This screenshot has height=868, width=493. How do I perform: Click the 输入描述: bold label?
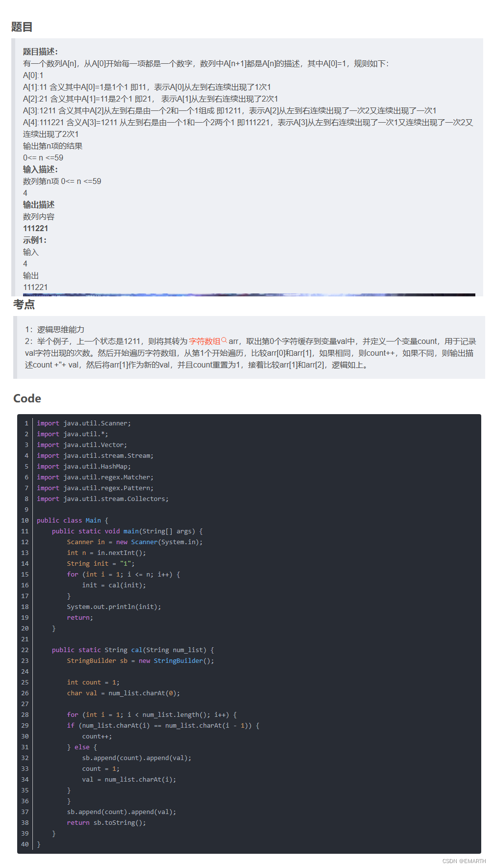point(40,169)
